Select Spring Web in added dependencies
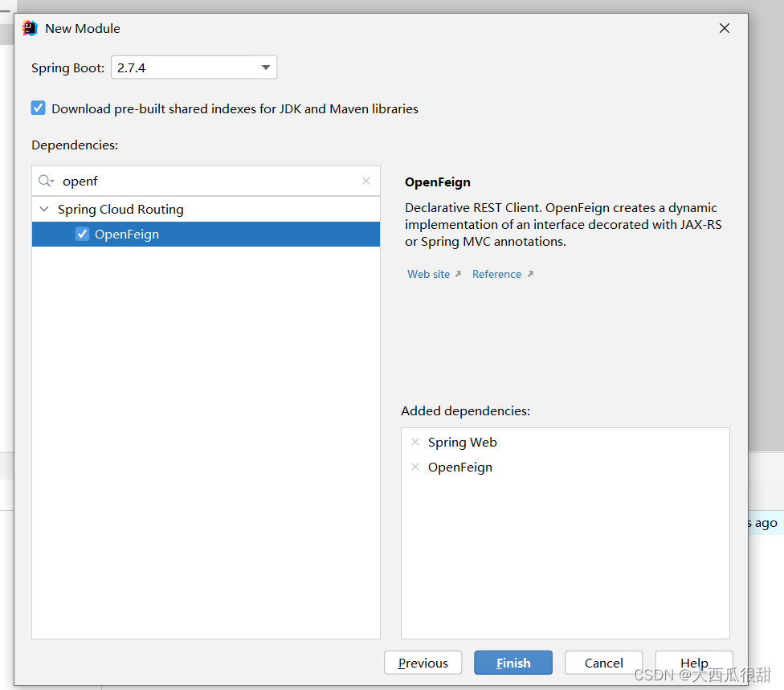The height and width of the screenshot is (690, 784). [462, 442]
